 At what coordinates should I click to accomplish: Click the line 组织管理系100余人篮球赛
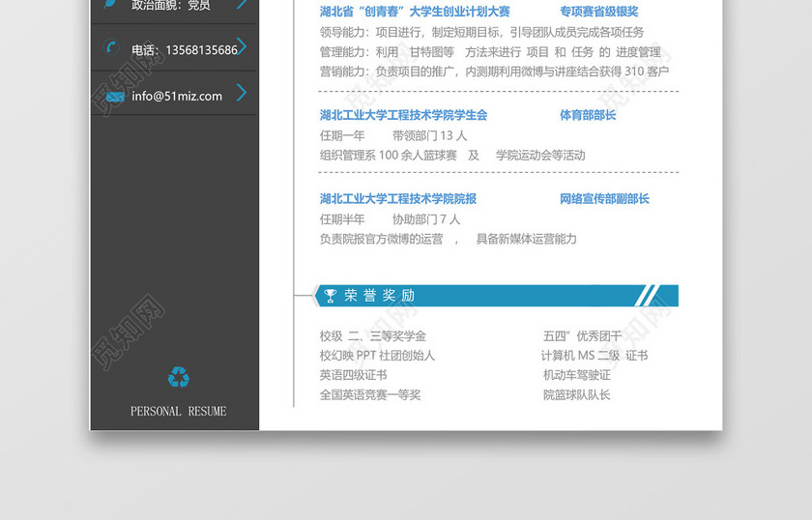click(452, 156)
